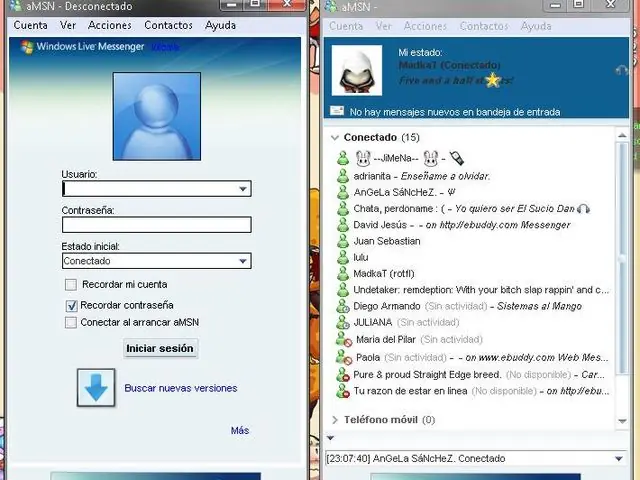Open the Usuario dropdown arrow
Image resolution: width=640 pixels, height=480 pixels.
[x=243, y=189]
